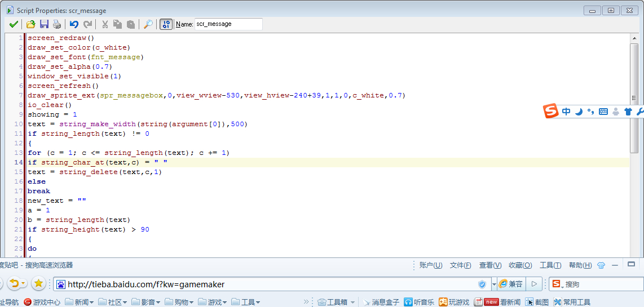644x307 pixels.
Task: Click Baidu paw favicon in address bar
Action: [61, 284]
